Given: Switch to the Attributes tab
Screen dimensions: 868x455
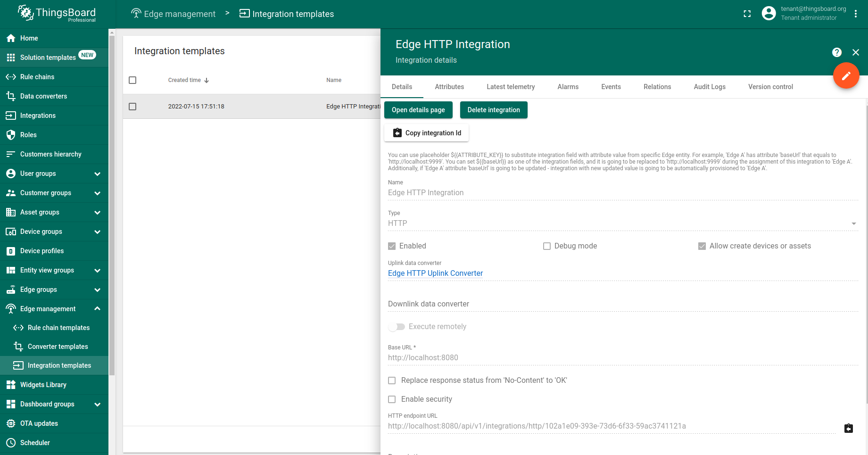Looking at the screenshot, I should 449,87.
